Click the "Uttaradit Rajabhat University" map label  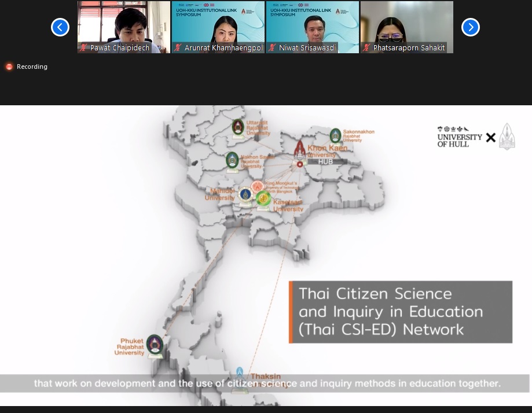pos(258,128)
